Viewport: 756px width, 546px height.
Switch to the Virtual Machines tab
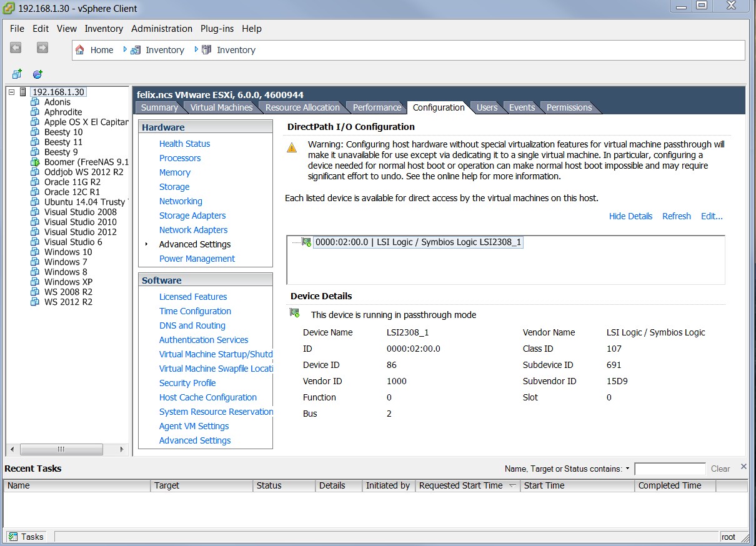pyautogui.click(x=221, y=107)
